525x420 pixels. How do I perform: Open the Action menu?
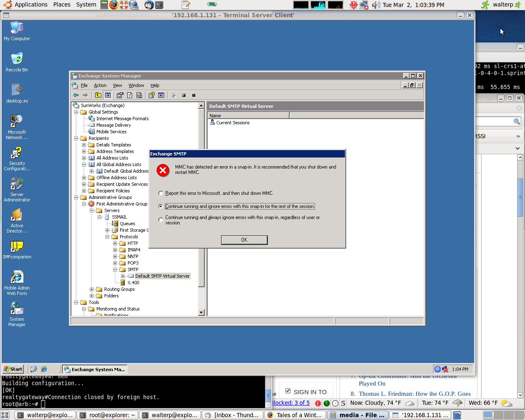coord(100,85)
